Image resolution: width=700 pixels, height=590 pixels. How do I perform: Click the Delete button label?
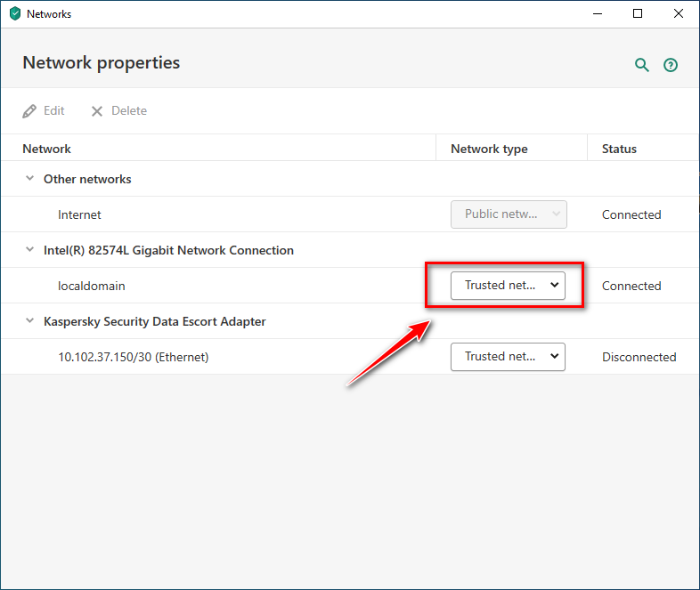coord(129,111)
